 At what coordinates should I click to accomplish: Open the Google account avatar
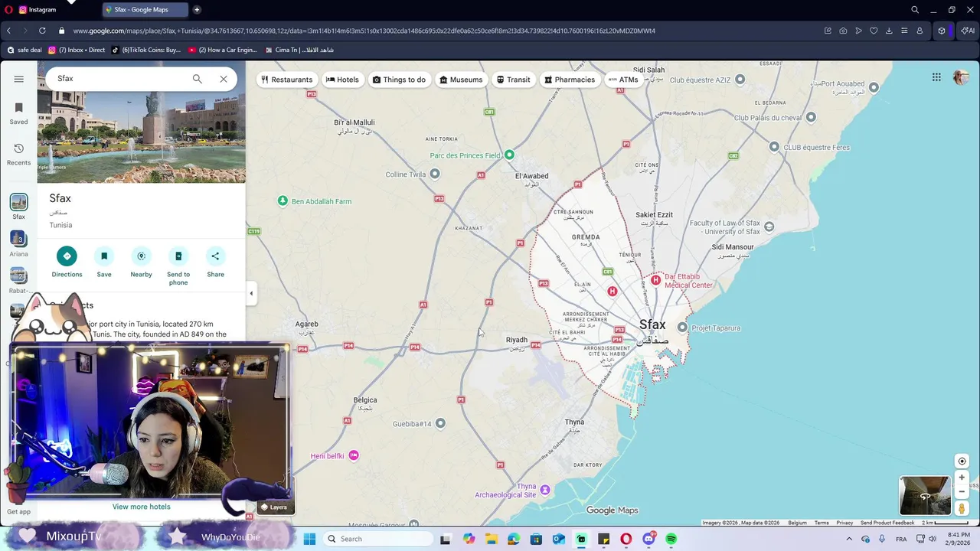[960, 77]
